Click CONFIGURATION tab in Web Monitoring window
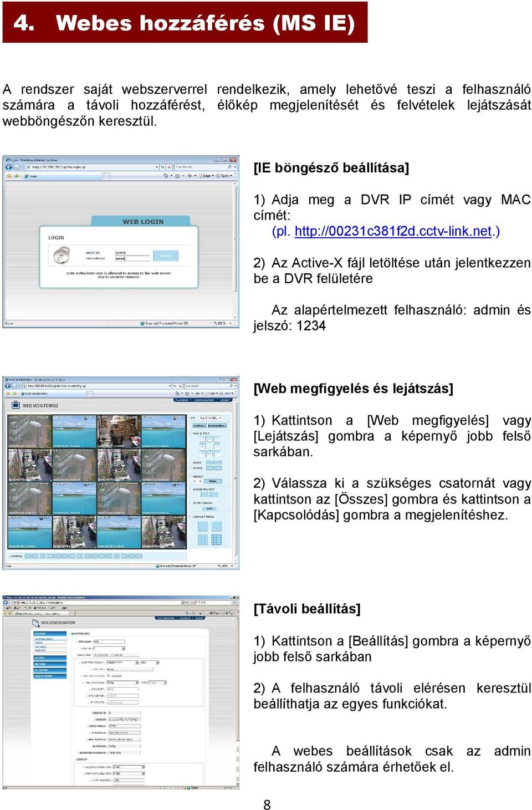Screen dimensions: 532x810 click(x=204, y=400)
